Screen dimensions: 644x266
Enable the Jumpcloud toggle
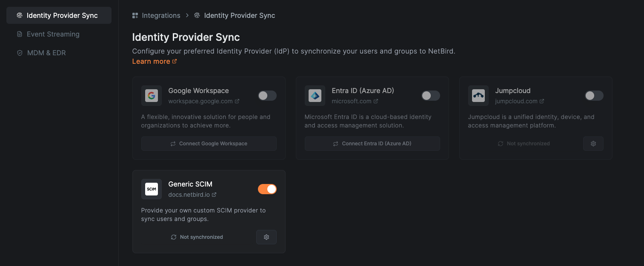pyautogui.click(x=594, y=96)
